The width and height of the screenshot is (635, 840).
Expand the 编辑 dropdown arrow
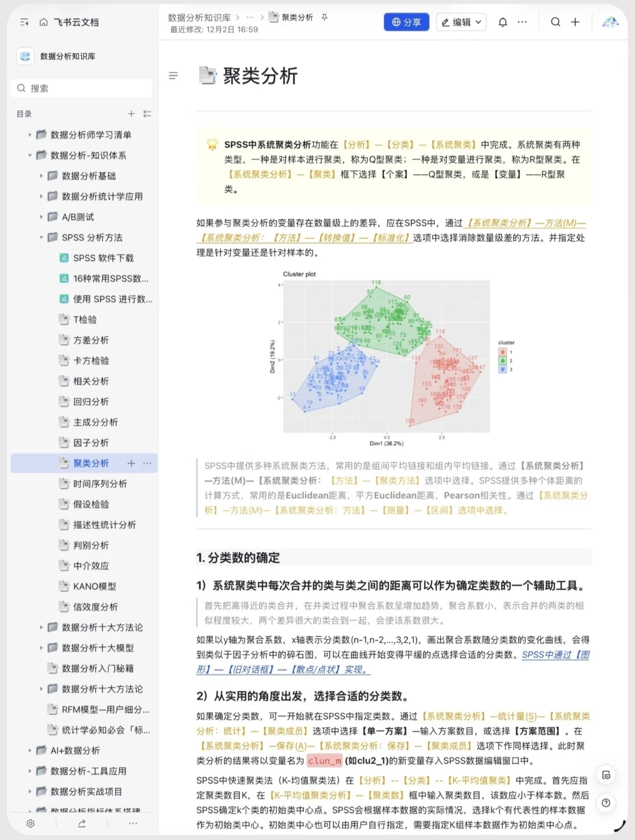pyautogui.click(x=477, y=22)
